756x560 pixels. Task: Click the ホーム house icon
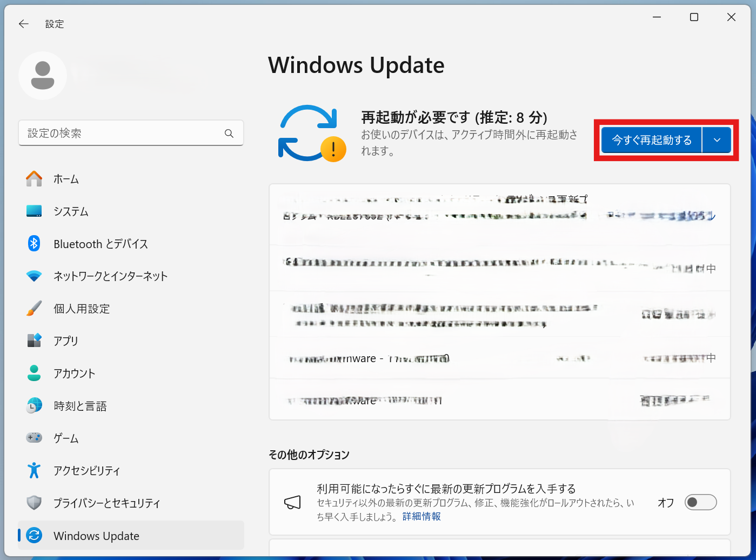click(34, 179)
